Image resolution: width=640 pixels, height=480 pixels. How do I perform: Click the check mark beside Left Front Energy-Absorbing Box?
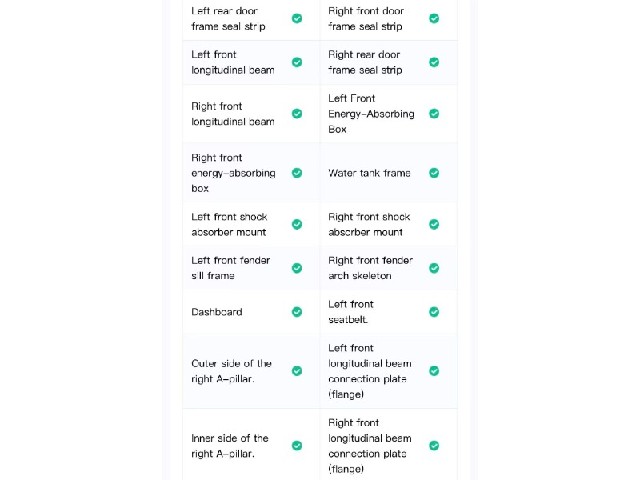434,113
